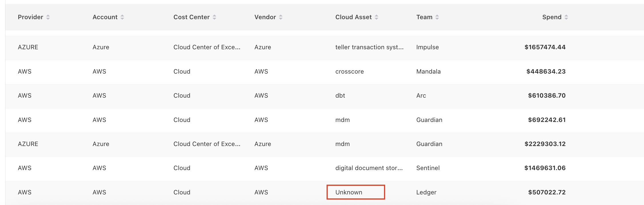Image resolution: width=644 pixels, height=205 pixels.
Task: Click the Team column sort icon
Action: point(437,17)
